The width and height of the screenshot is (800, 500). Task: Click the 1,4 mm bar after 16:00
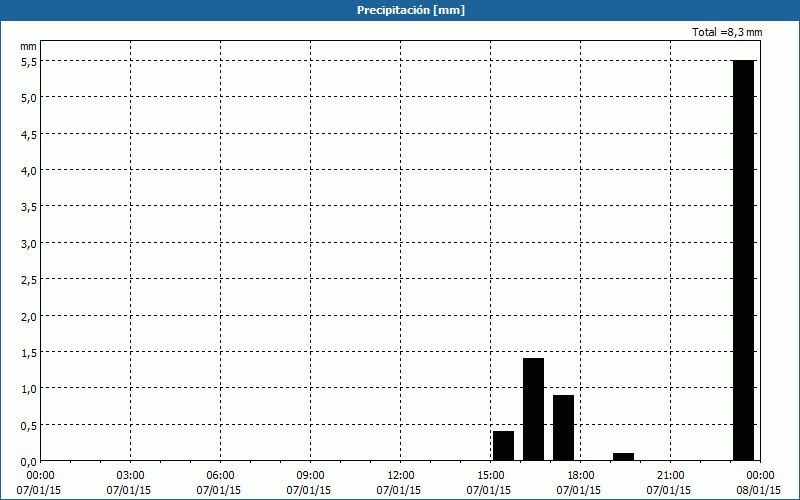[533, 409]
